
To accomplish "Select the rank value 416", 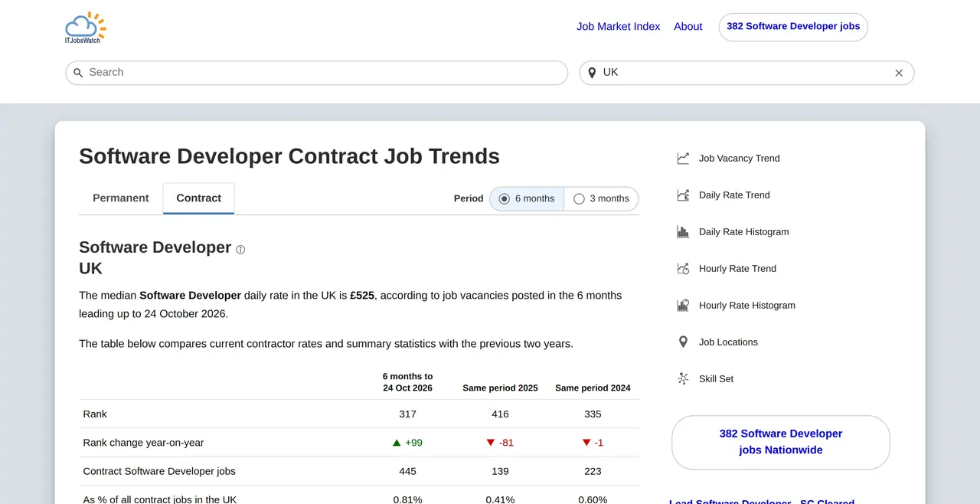I will point(500,414).
